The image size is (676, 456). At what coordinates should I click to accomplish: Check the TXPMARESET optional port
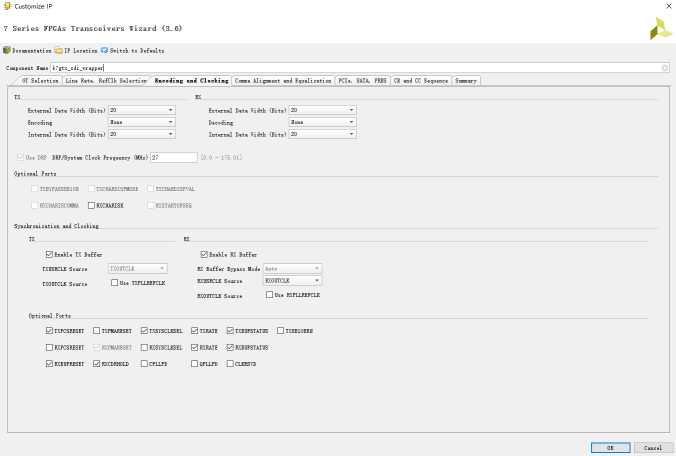97,331
